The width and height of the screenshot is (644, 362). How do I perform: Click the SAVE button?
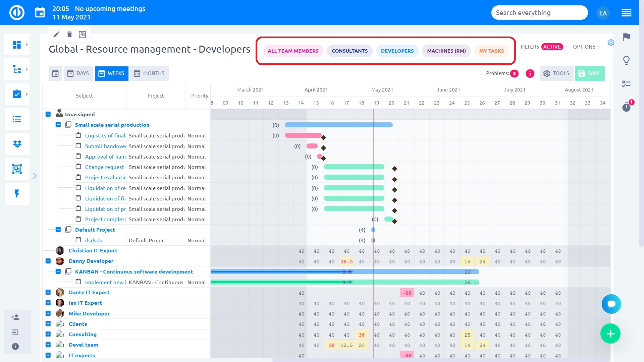pyautogui.click(x=590, y=73)
